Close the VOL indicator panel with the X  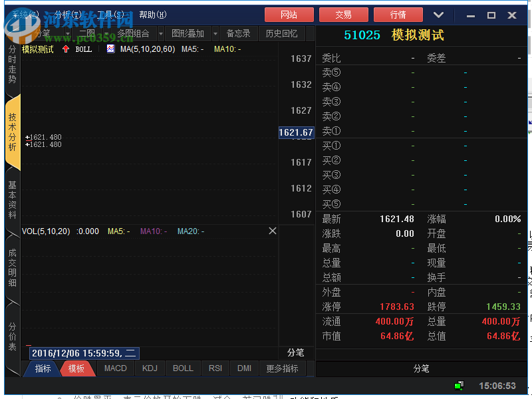pyautogui.click(x=272, y=231)
